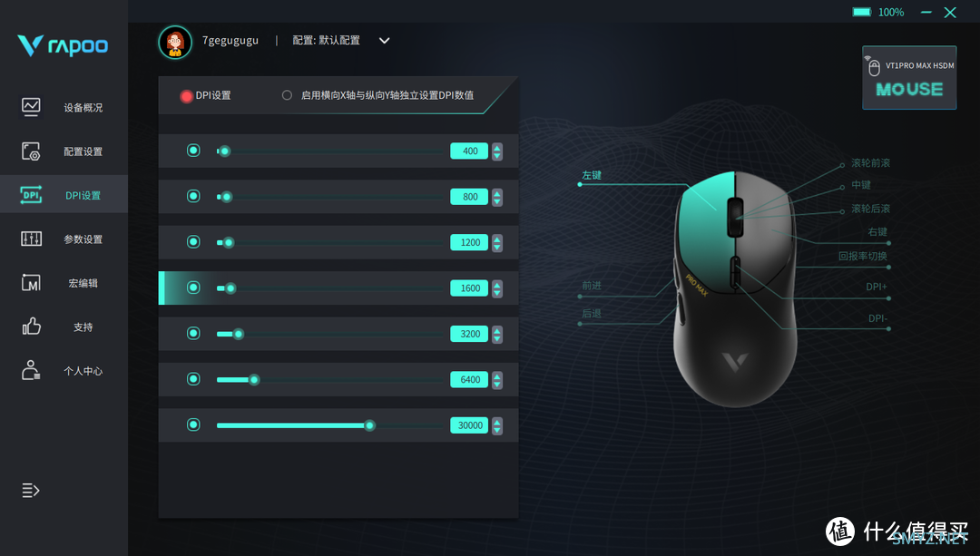Minimize the Rapoo window
This screenshot has width=980, height=556.
(x=926, y=13)
